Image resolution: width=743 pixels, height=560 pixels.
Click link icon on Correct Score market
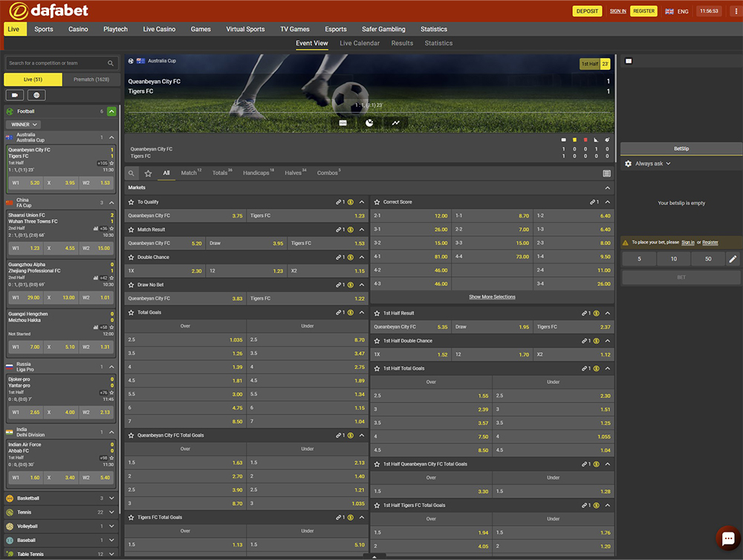point(592,202)
